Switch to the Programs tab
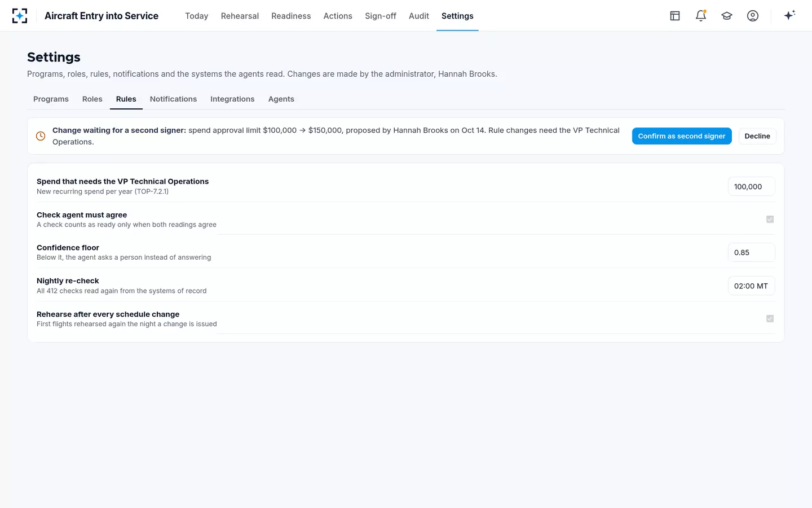This screenshot has height=508, width=812. [x=51, y=99]
